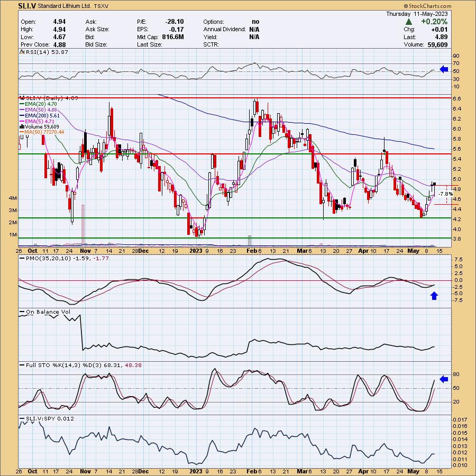Click the +0.20% percent change value

point(434,22)
